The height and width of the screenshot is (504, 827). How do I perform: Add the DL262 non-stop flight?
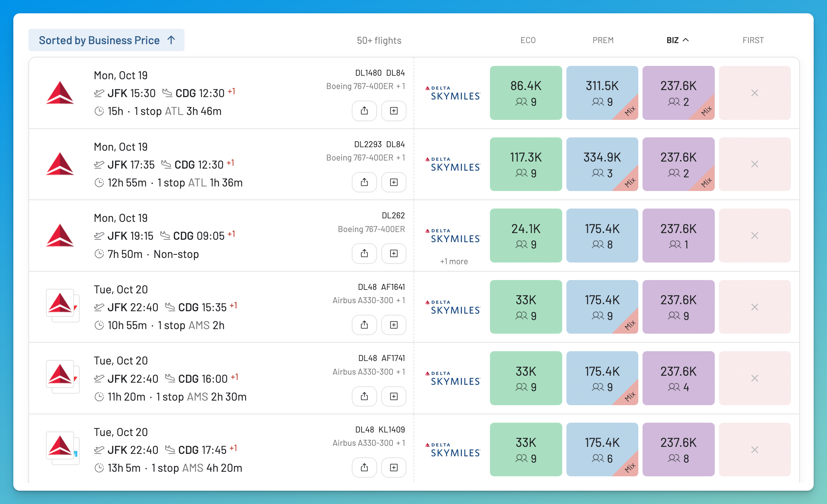click(x=394, y=253)
